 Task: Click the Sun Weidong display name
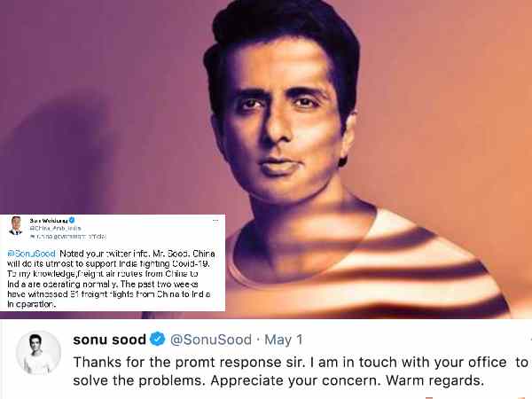click(49, 221)
